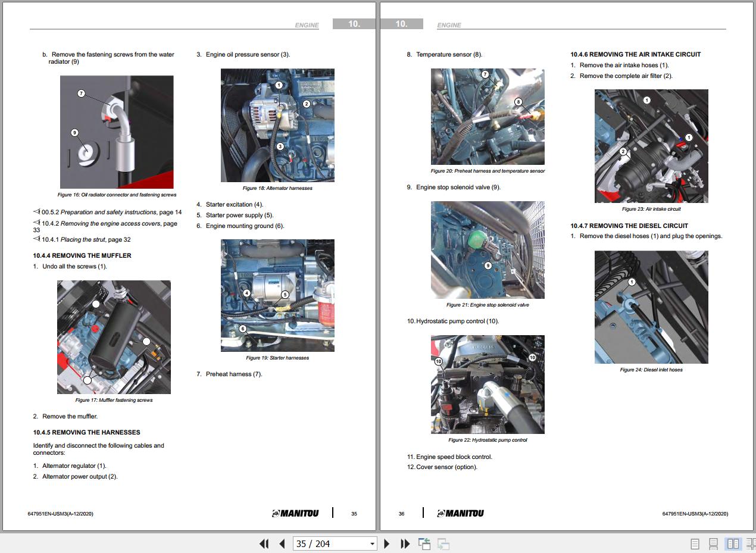Click Figure 21 engine stop solenoid image
Image resolution: width=756 pixels, height=553 pixels.
[488, 250]
